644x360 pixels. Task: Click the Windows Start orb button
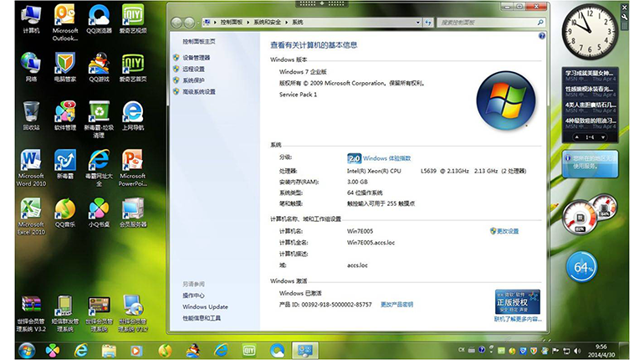26,350
